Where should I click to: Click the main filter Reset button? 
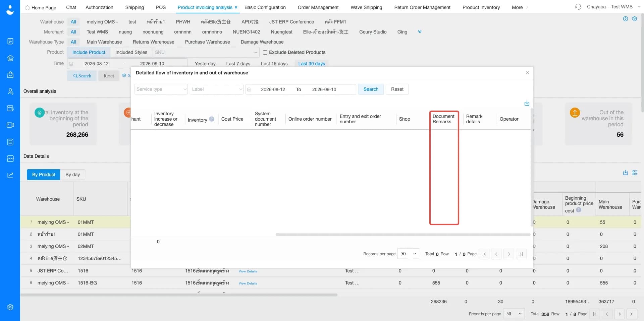click(109, 76)
